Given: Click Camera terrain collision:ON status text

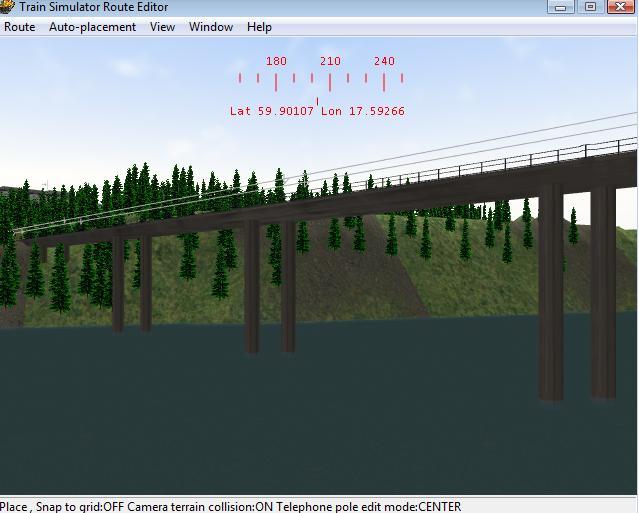Looking at the screenshot, I should coord(200,507).
